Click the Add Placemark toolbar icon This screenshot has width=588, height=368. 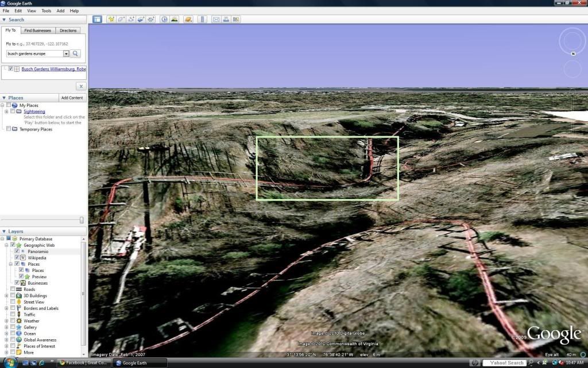point(111,19)
